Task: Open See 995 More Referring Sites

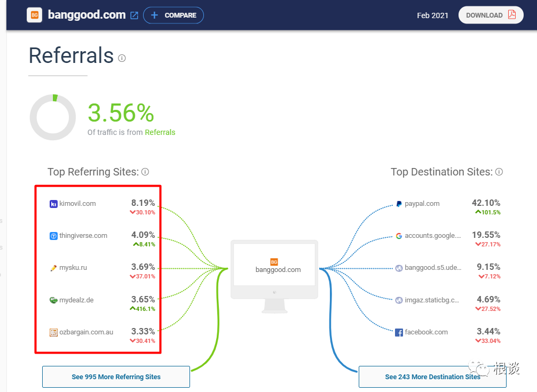Action: [116, 377]
